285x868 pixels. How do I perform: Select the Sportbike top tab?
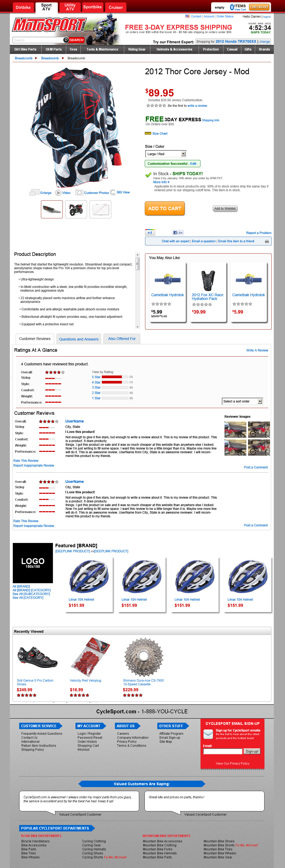point(92,7)
